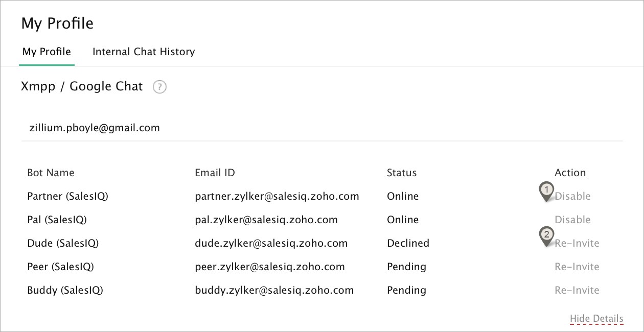The image size is (644, 332).
Task: Select the Pal (SalesIQ) bot name
Action: pyautogui.click(x=57, y=220)
